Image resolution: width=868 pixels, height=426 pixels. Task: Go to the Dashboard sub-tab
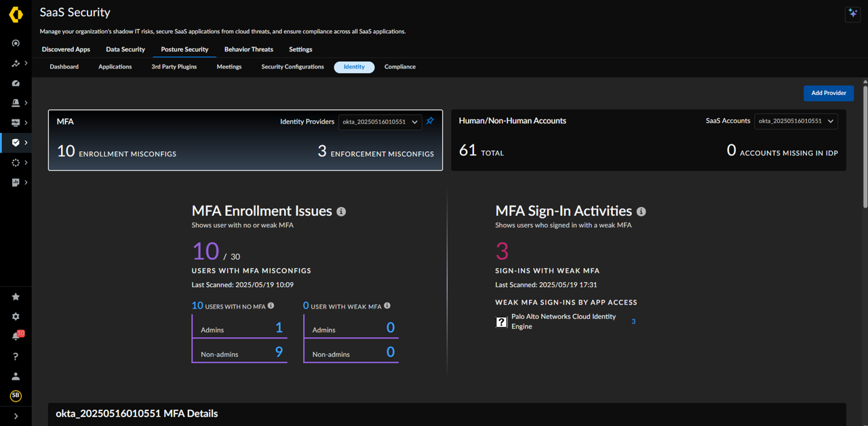64,67
